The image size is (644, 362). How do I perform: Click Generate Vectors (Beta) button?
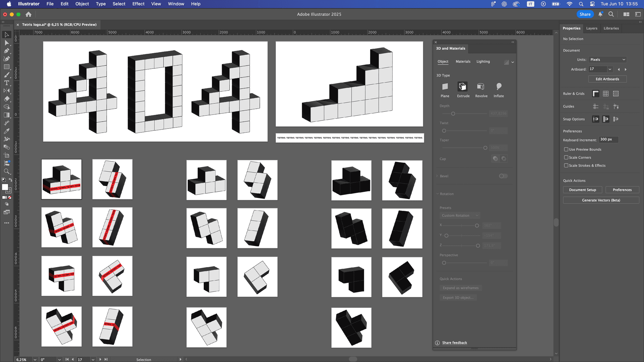tap(601, 200)
